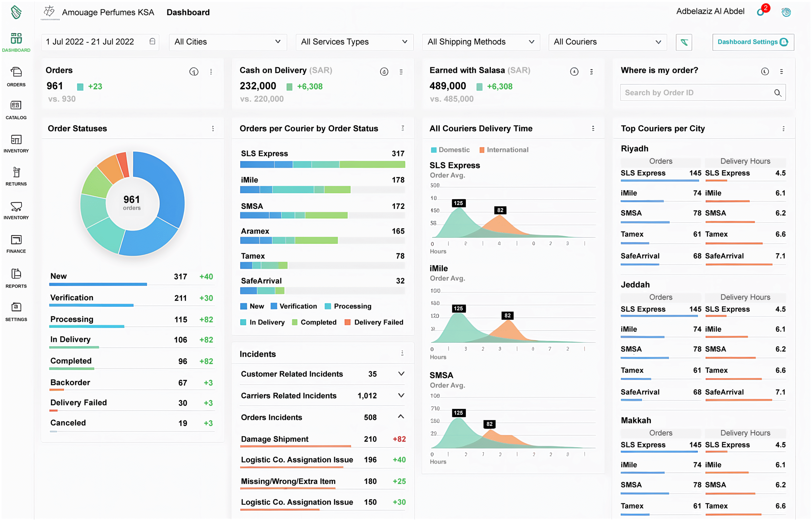The height and width of the screenshot is (520, 812).
Task: Select the Canceled status row
Action: [x=132, y=425]
